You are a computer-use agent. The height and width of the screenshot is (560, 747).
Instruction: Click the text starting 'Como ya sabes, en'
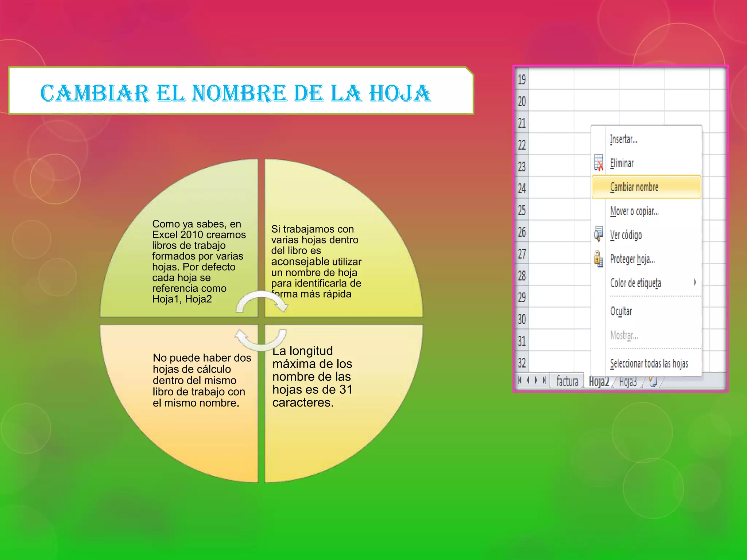pyautogui.click(x=199, y=261)
